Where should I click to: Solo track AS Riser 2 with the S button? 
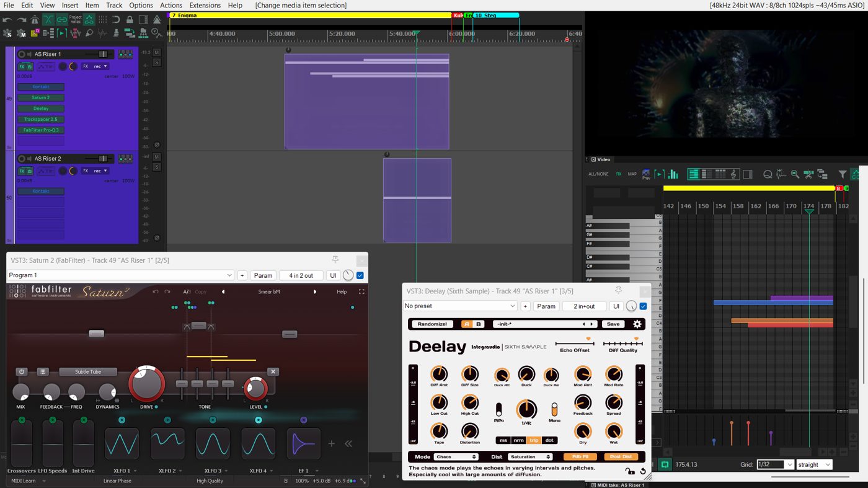click(x=157, y=167)
